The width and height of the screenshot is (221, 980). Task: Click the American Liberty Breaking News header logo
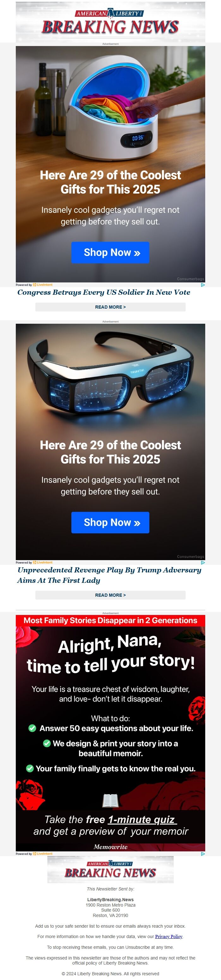pos(110,22)
